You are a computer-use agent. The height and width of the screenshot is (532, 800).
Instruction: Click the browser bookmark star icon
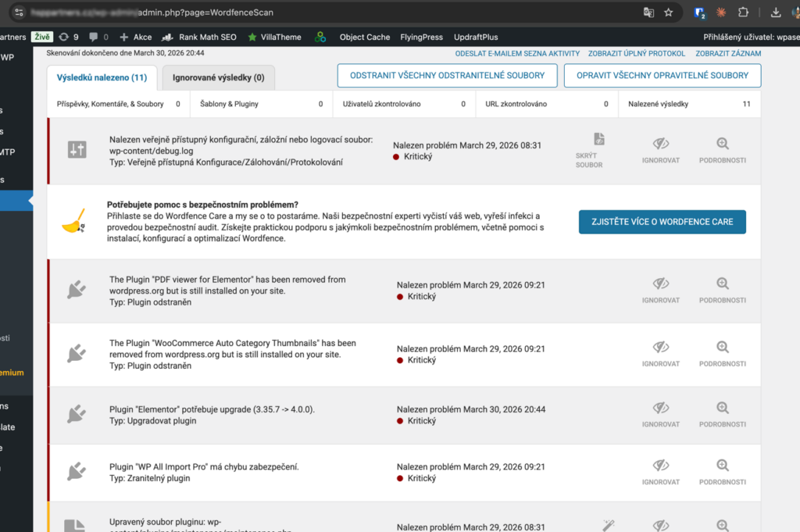pos(669,12)
